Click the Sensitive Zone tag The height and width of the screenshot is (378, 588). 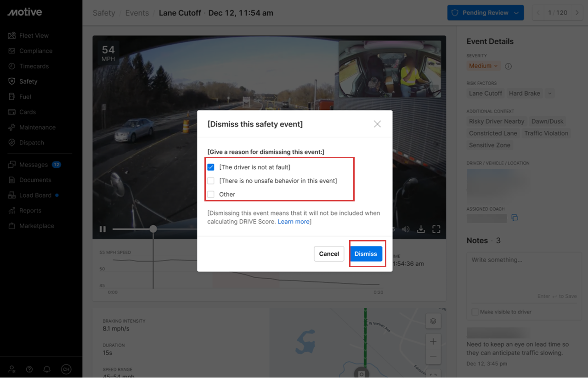[490, 145]
